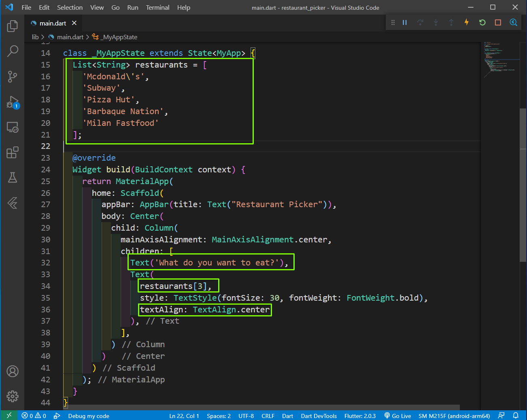
Task: Click the VS Code logo icon in title bar
Action: [9, 7]
